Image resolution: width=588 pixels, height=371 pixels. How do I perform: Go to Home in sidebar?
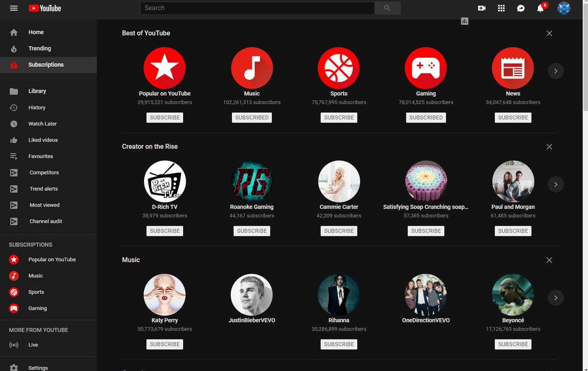49,32
